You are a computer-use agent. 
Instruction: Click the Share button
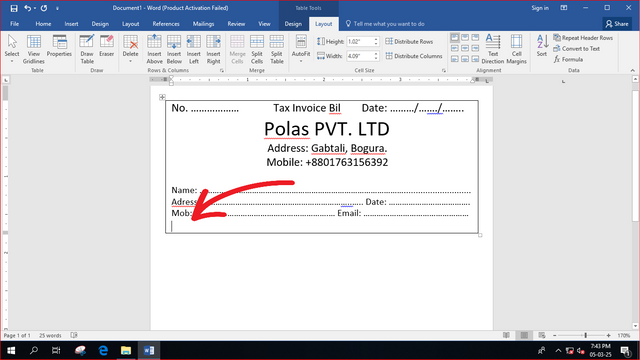point(617,24)
